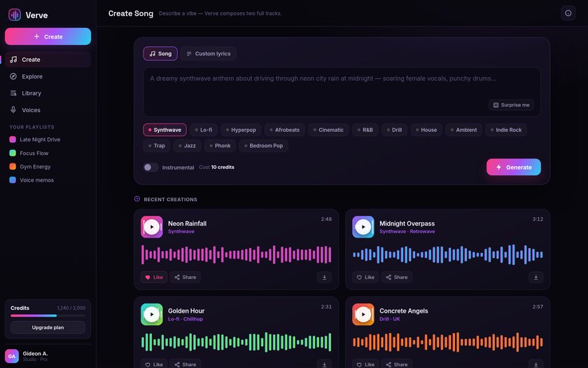Play the Concrete Angels track
The height and width of the screenshot is (368, 588).
tap(363, 314)
